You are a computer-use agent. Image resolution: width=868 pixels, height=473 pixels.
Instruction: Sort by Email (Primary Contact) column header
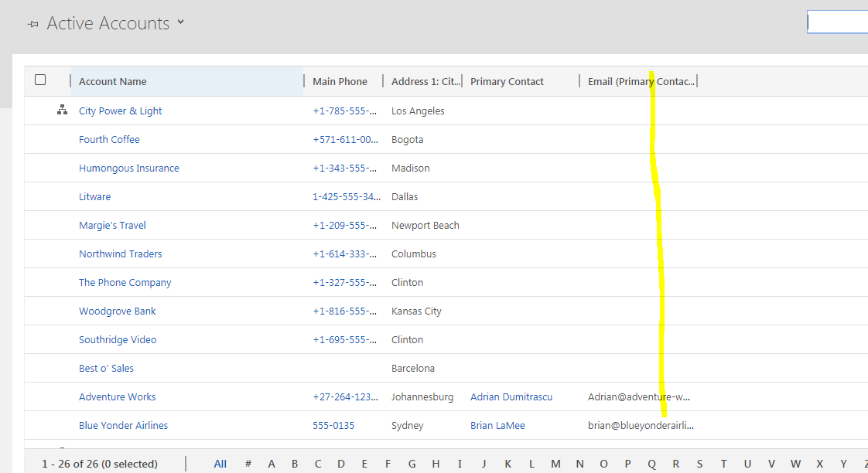(641, 81)
